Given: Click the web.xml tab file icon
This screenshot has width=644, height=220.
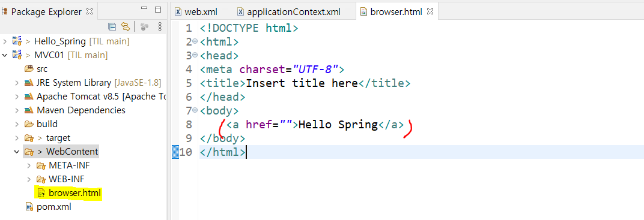Looking at the screenshot, I should (x=178, y=12).
